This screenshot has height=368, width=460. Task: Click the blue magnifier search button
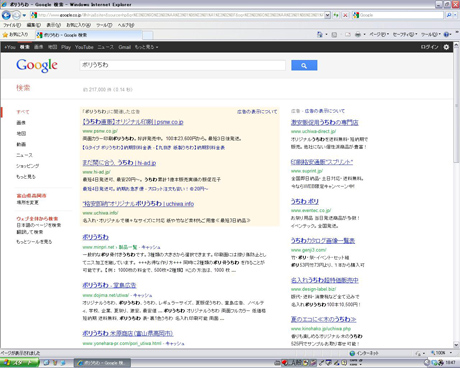tap(304, 65)
